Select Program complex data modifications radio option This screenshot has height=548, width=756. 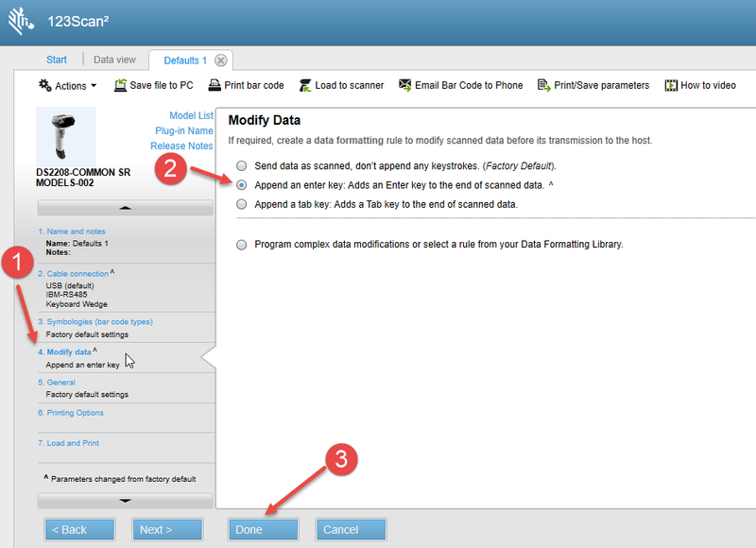pos(242,245)
